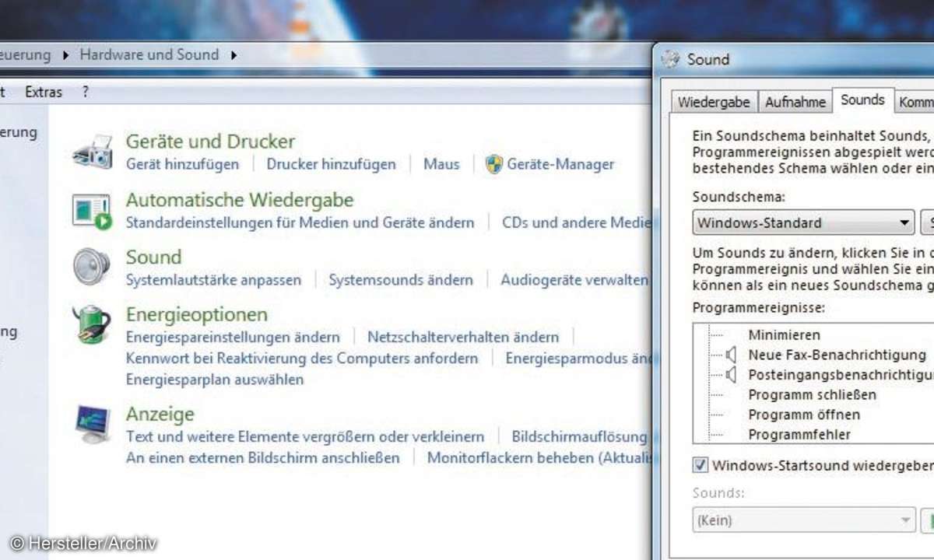
Task: Open the Maus link
Action: [441, 164]
